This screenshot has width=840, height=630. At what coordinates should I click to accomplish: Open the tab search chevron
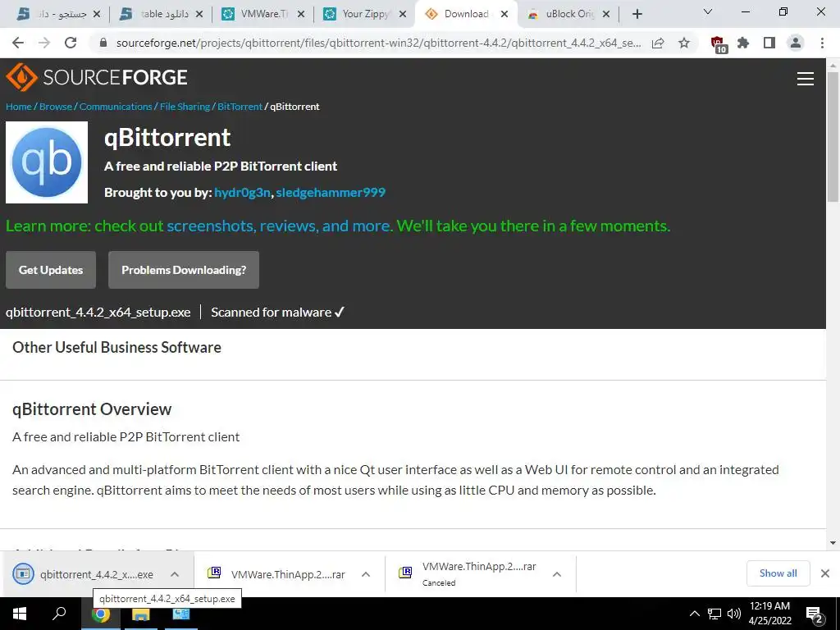(708, 11)
